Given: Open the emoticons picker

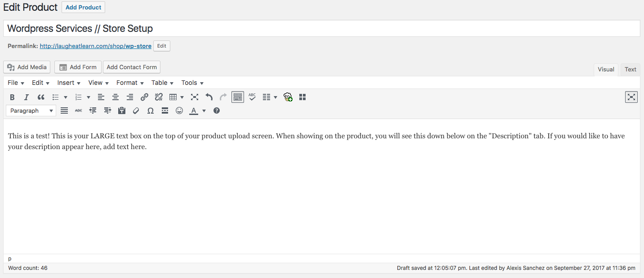Looking at the screenshot, I should (179, 110).
